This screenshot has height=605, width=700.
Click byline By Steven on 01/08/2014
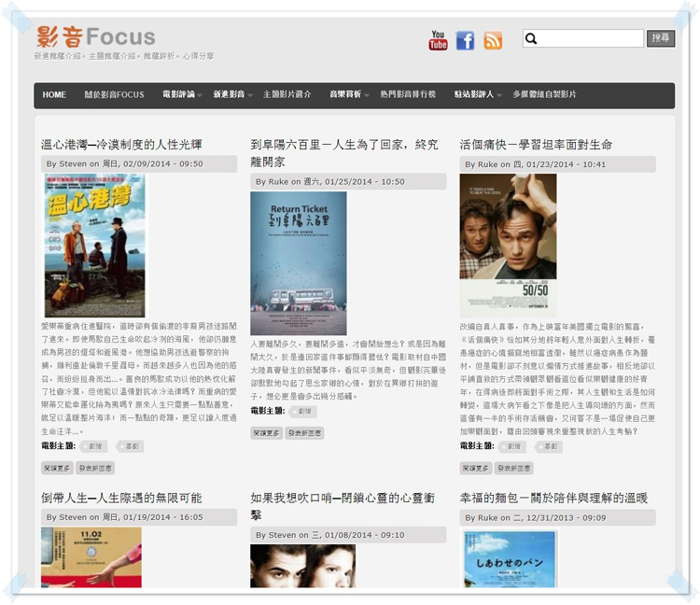(x=348, y=535)
